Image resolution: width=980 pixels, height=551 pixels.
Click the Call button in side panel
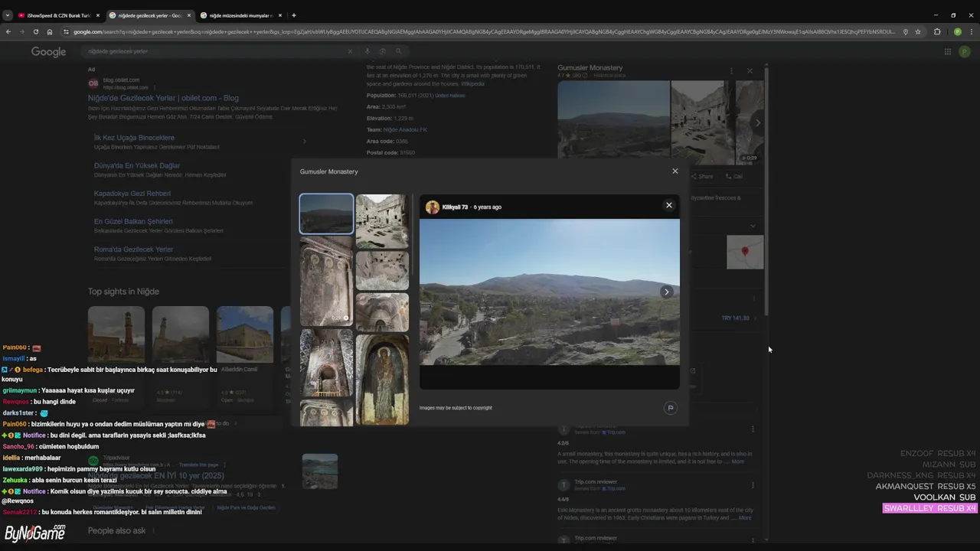733,176
